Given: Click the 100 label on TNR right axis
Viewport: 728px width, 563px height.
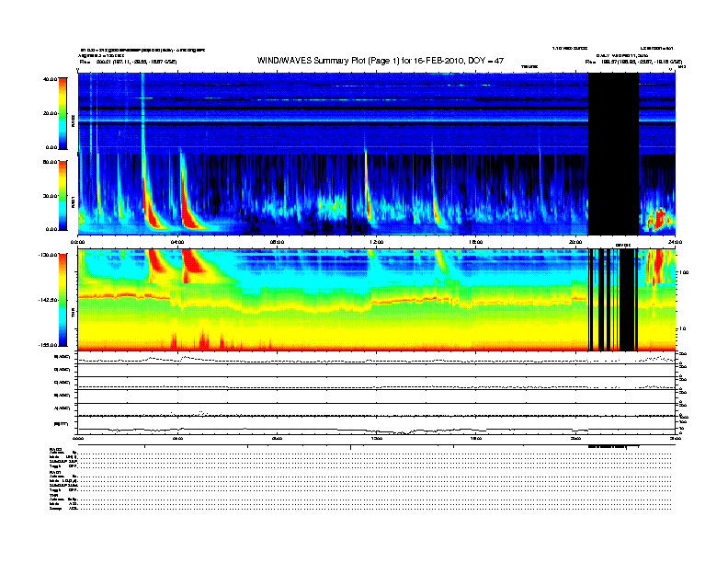Looking at the screenshot, I should 684,272.
